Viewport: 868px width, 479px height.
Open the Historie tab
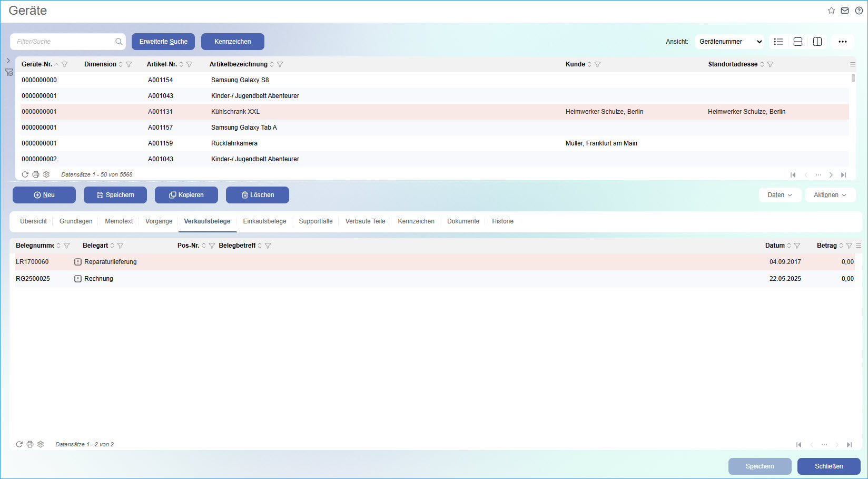pyautogui.click(x=502, y=221)
